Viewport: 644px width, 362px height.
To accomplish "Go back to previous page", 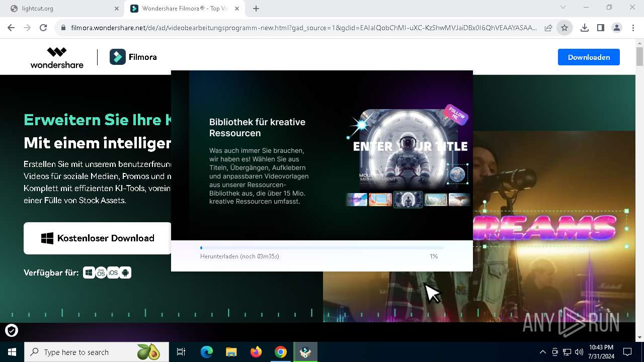I will [x=11, y=28].
